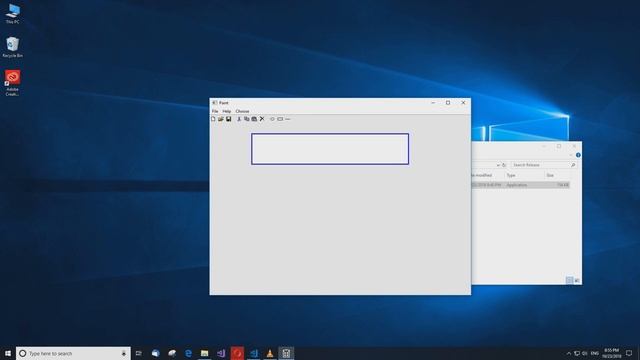Click the Paste icon in Paint toolbar
Screen dimensions: 640x360
coord(254,119)
